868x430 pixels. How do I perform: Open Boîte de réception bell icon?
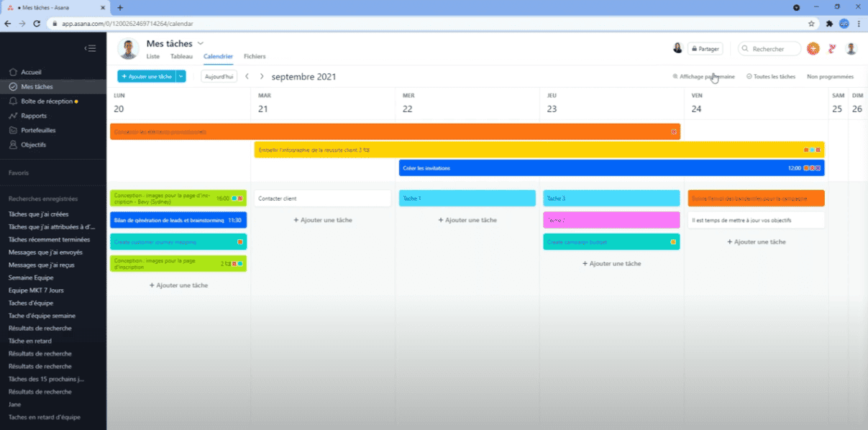(x=12, y=101)
